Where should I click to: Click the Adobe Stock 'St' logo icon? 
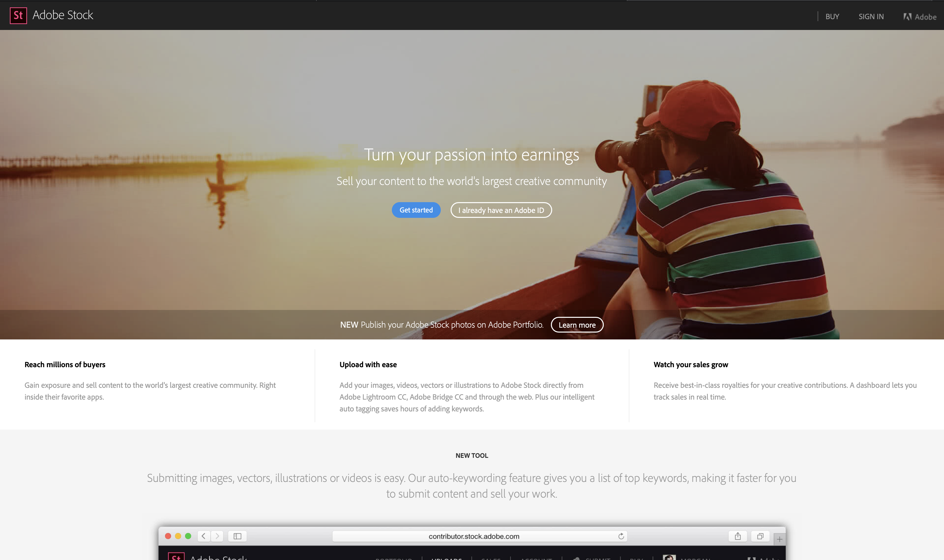17,15
